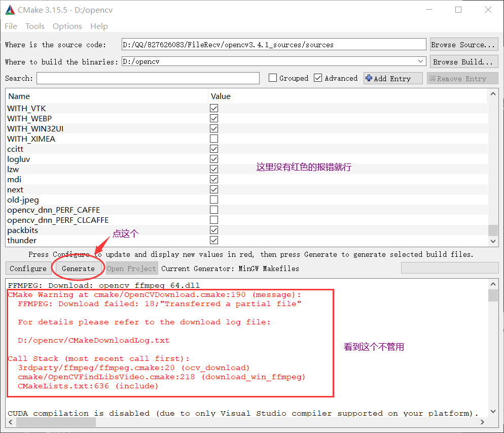Uncheck the thunder checkbox
The height and width of the screenshot is (433, 504).
pos(214,240)
